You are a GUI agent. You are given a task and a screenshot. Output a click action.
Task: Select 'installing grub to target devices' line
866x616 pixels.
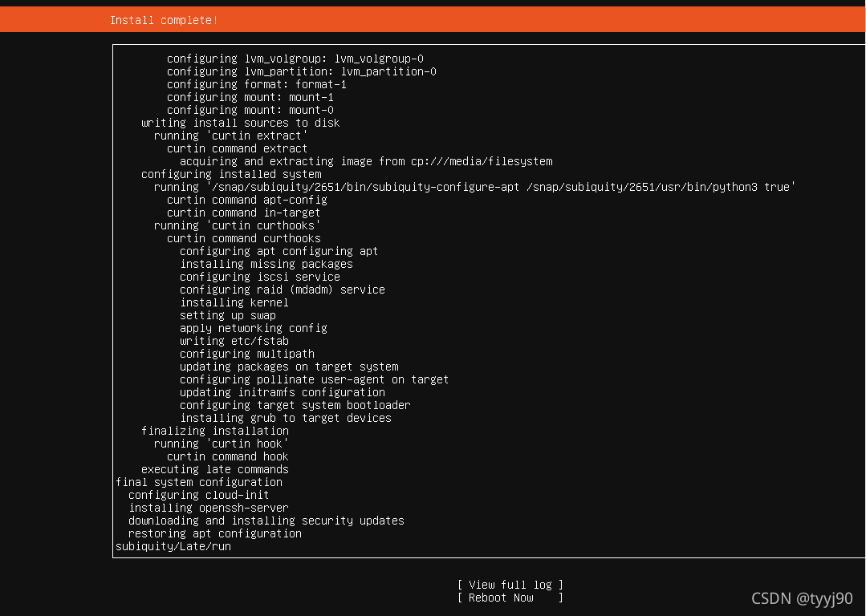(x=286, y=418)
